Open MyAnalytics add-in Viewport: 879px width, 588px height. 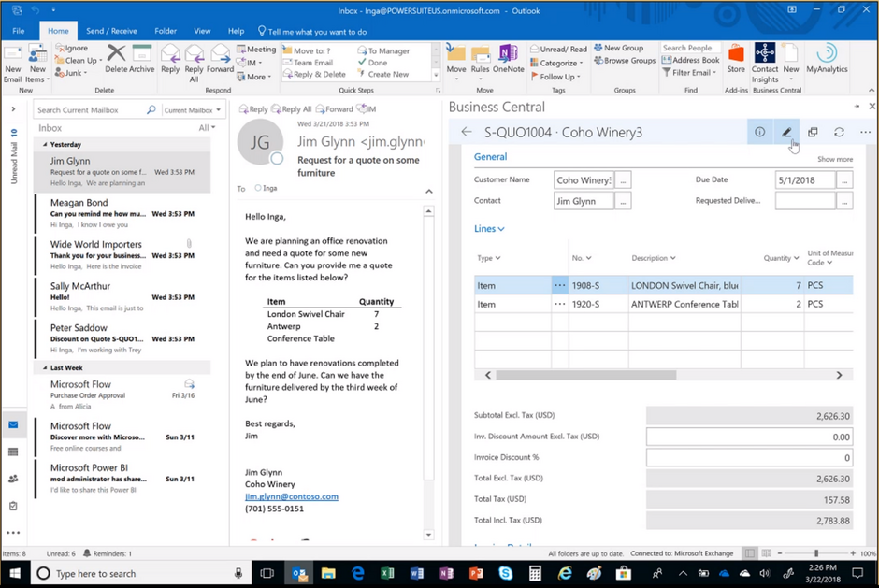pyautogui.click(x=827, y=59)
